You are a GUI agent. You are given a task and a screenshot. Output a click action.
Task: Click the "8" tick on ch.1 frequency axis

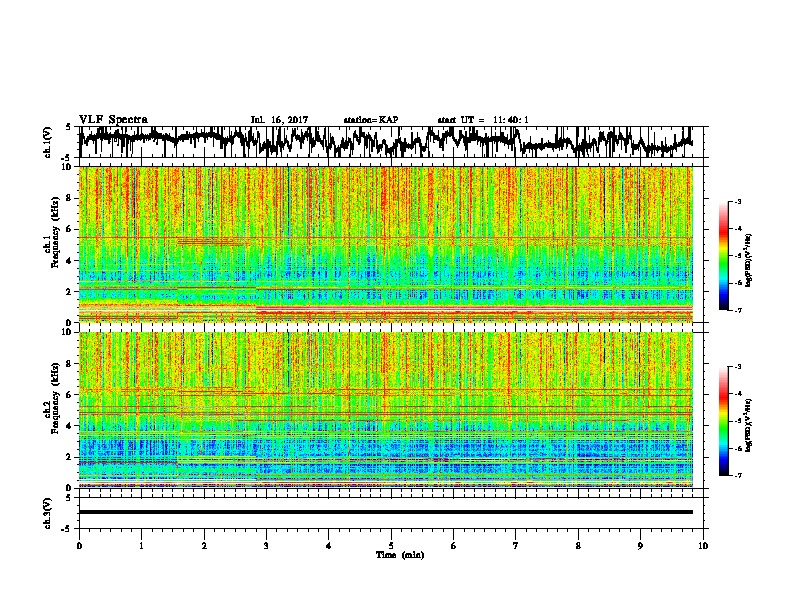point(70,198)
